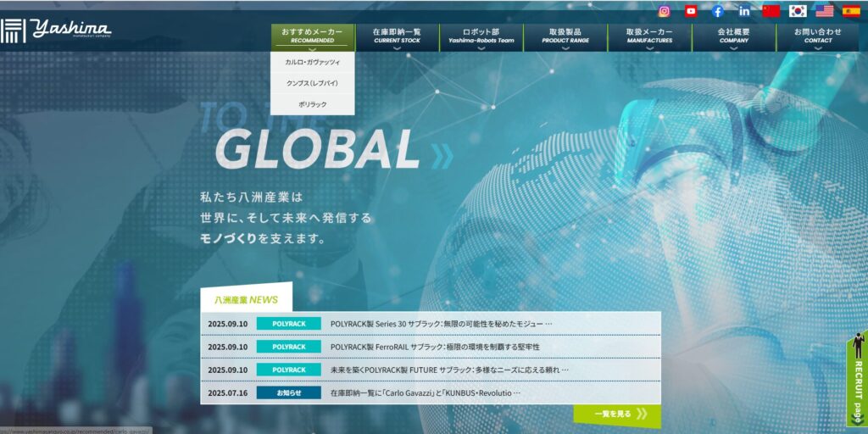Click the POLYRACK tag on the Series 30 row
Viewport: 868px width, 434px height.
[288, 324]
